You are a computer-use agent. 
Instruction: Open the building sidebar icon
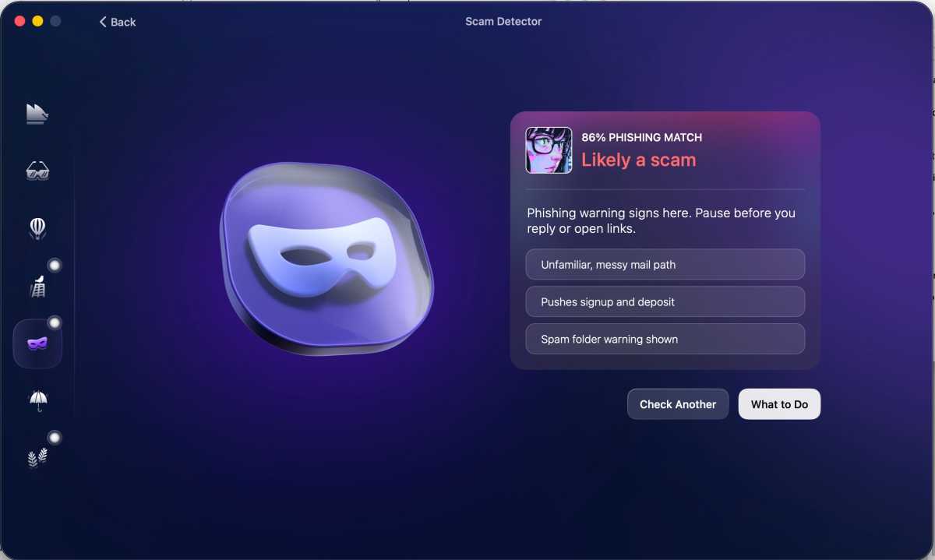pyautogui.click(x=37, y=286)
